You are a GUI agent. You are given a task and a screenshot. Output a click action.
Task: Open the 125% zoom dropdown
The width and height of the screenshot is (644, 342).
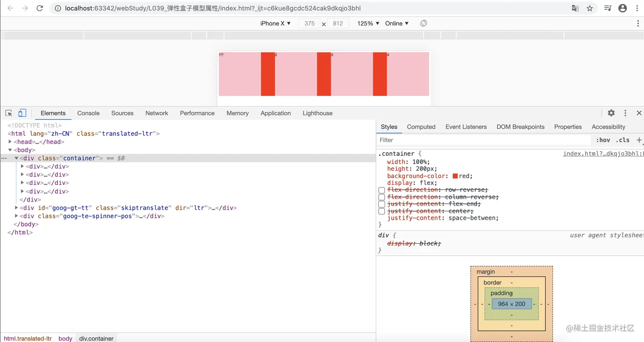point(368,23)
